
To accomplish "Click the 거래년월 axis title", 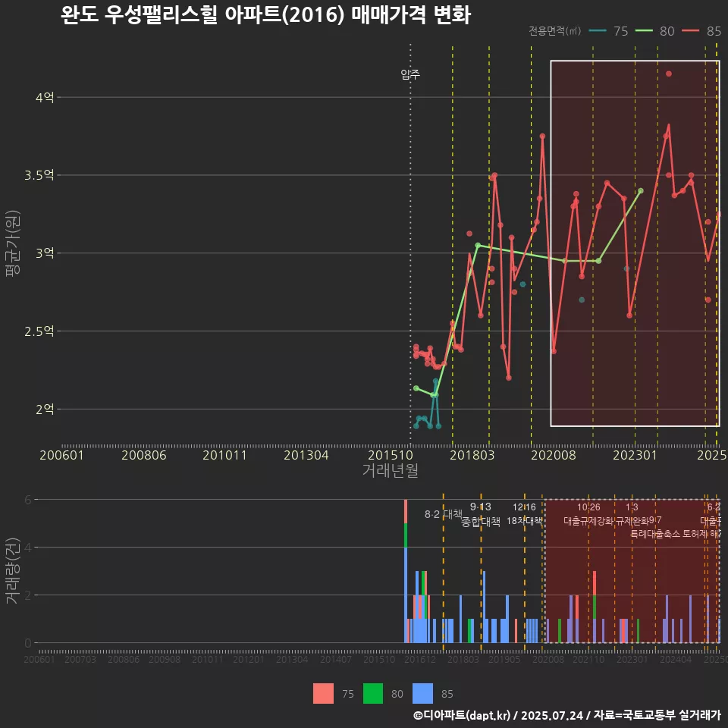I will 390,470.
